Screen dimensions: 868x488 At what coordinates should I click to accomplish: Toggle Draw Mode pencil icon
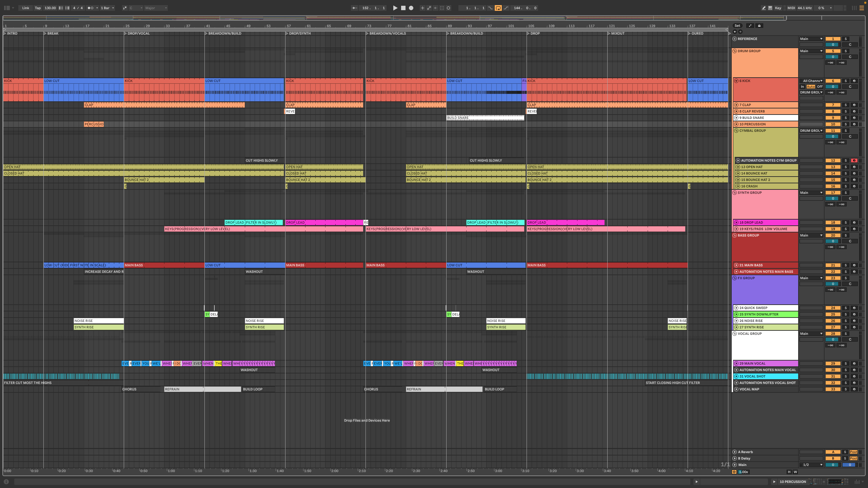(764, 8)
